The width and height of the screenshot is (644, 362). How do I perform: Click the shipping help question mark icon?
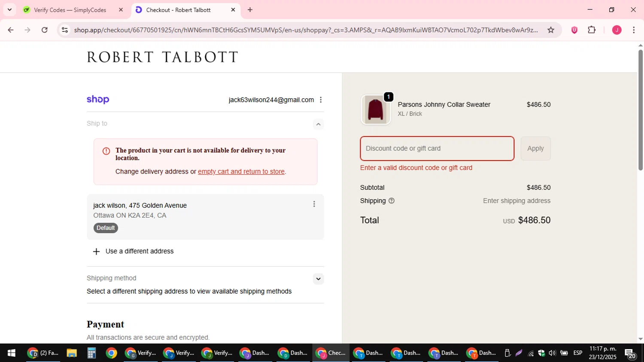pos(392,201)
